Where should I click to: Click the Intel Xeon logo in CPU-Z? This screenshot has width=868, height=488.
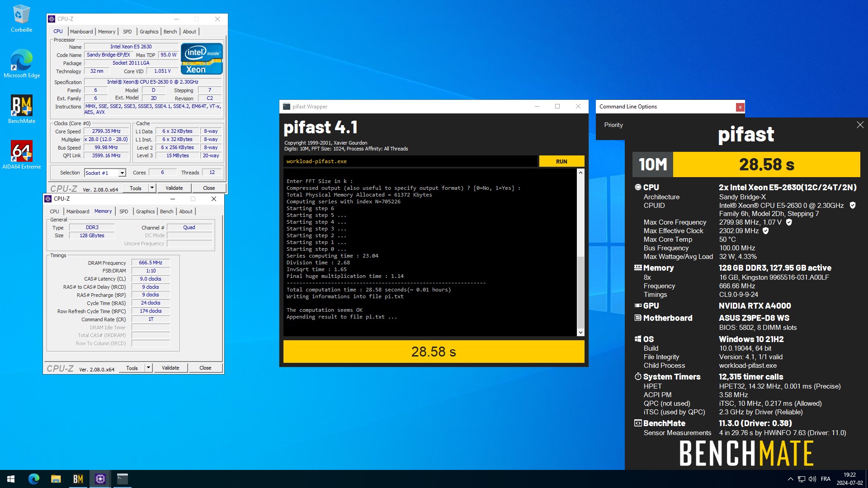(202, 59)
